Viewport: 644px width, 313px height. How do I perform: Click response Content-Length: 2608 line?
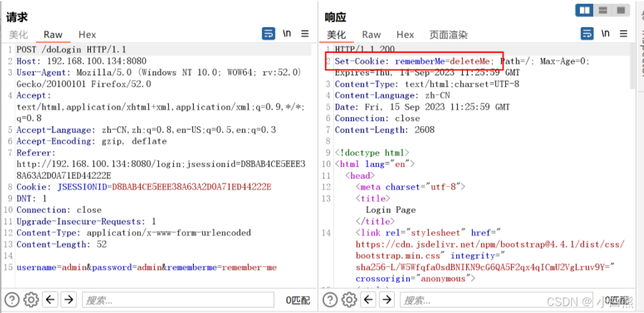point(384,129)
